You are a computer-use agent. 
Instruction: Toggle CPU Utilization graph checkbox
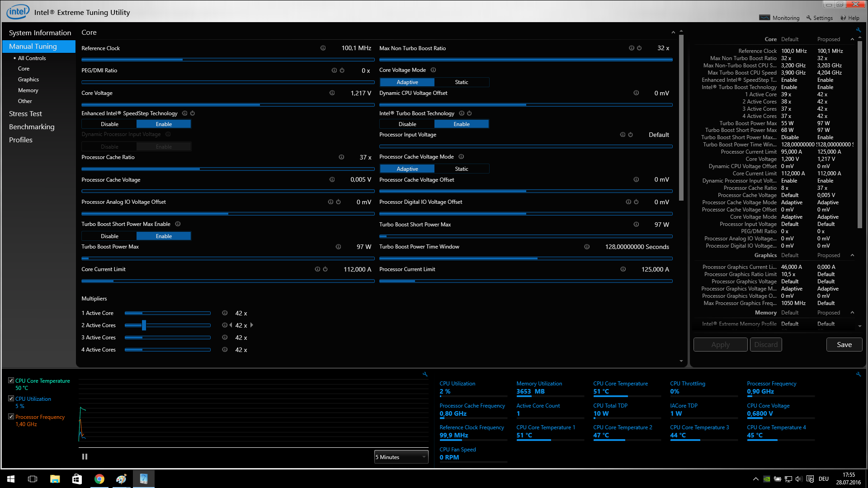[x=11, y=399]
